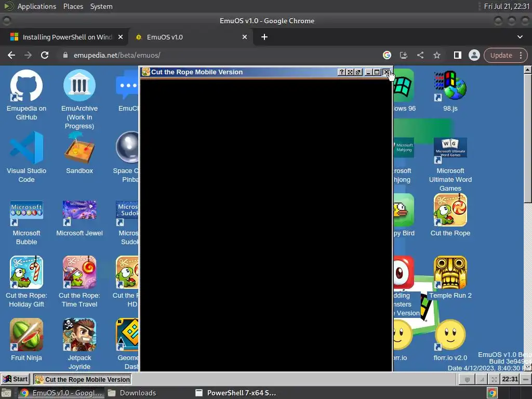
Task: Launch Visual Studio Code desktop icon
Action: pos(26,157)
